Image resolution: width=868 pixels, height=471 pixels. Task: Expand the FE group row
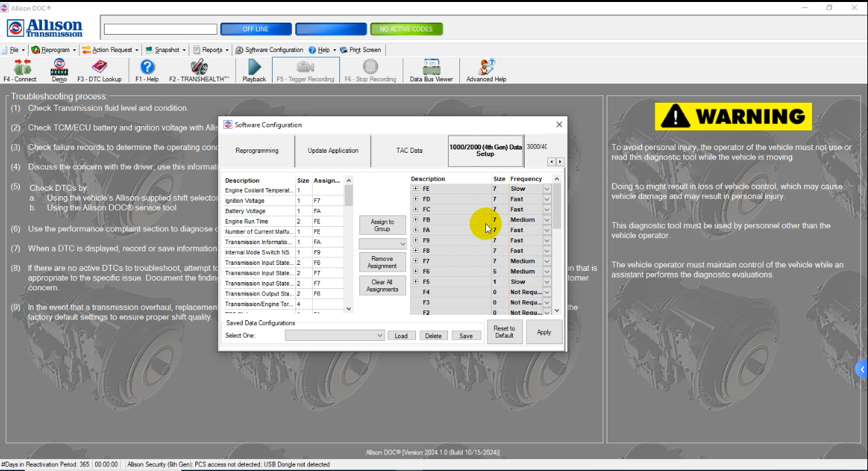coord(415,189)
